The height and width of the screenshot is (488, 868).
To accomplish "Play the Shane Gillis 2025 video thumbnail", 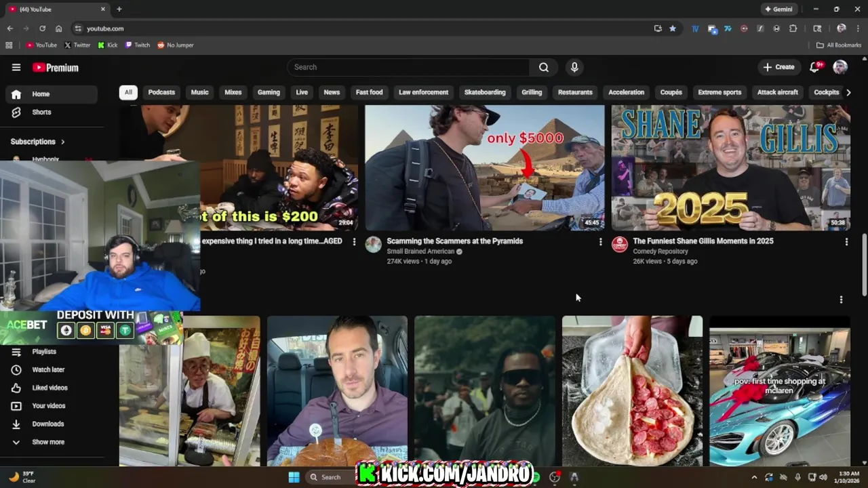I will (x=731, y=167).
